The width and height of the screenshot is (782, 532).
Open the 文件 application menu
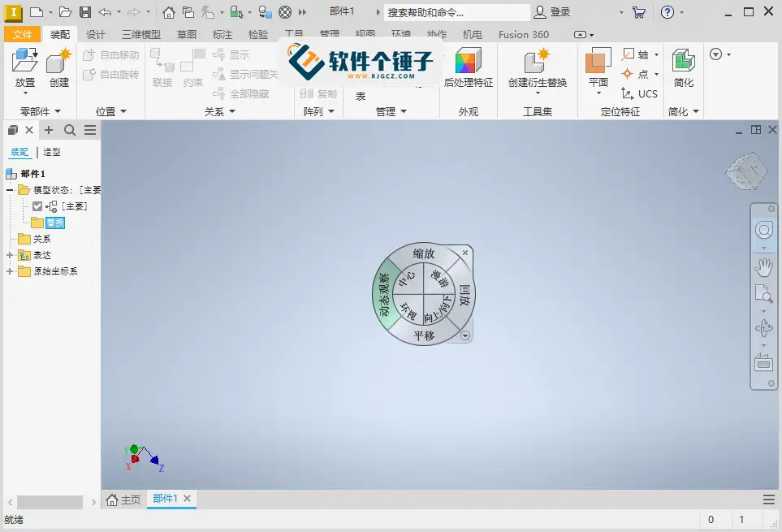click(x=23, y=34)
